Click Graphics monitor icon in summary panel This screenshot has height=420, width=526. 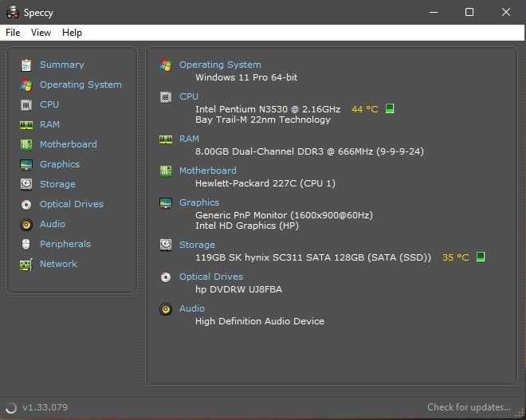click(166, 203)
